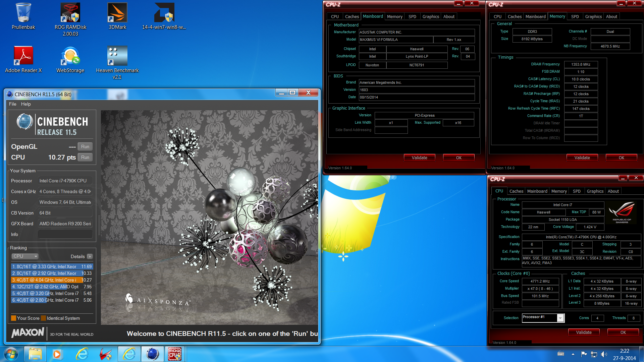Viewport: 644px width, 362px height.
Task: Open Windows Explorer from the taskbar
Action: pos(35,354)
